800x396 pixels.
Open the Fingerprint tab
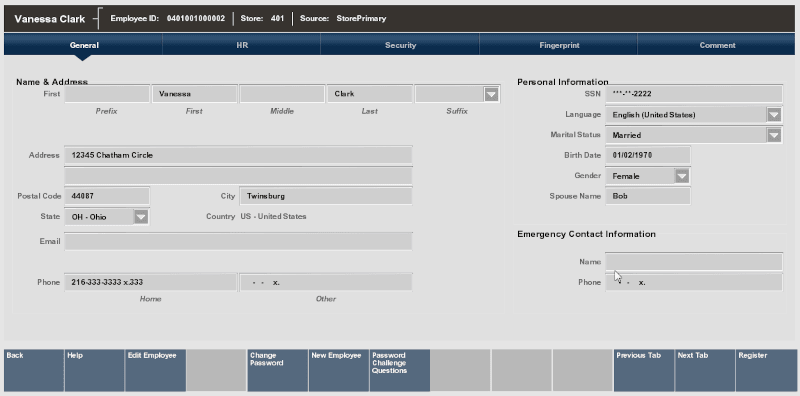[x=559, y=45]
